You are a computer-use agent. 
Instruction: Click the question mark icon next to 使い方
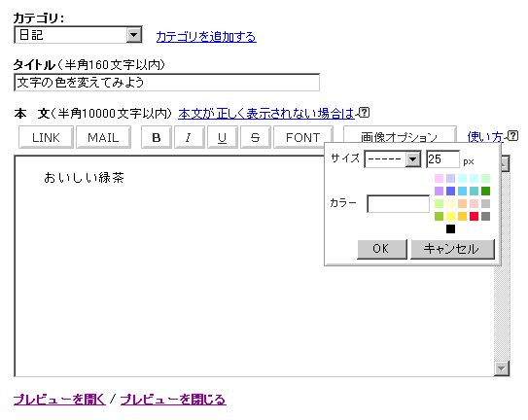[512, 136]
